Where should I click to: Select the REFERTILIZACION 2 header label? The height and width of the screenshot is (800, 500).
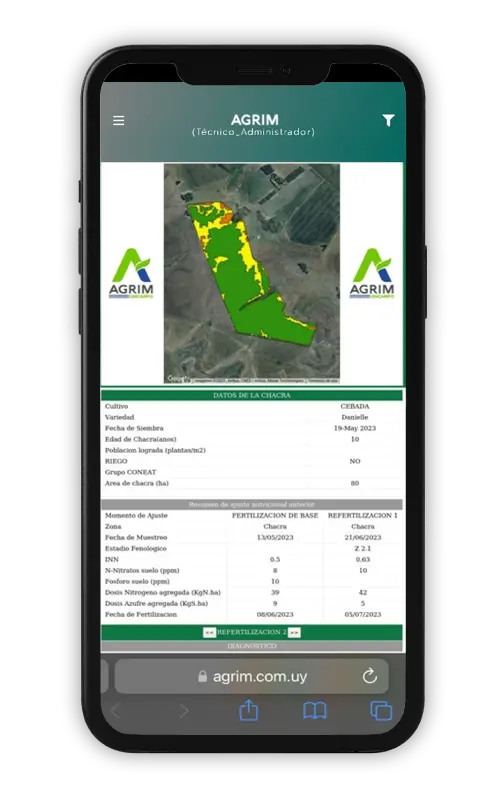point(252,632)
